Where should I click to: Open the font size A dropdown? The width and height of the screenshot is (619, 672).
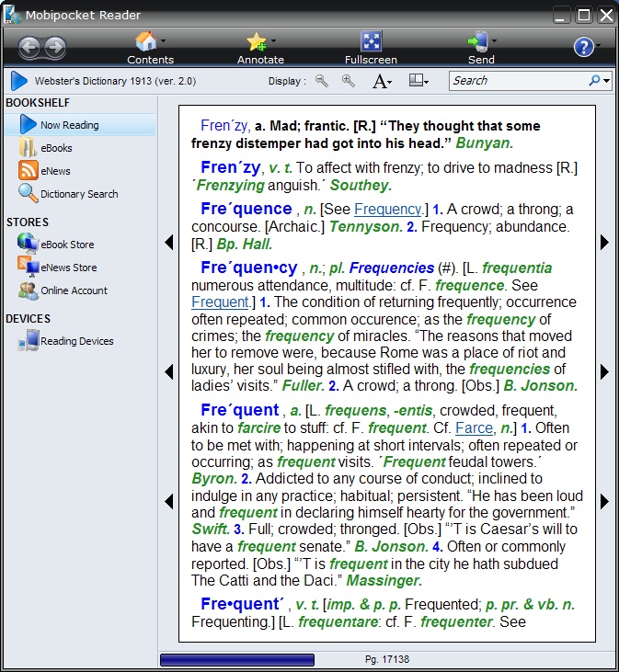coord(382,81)
